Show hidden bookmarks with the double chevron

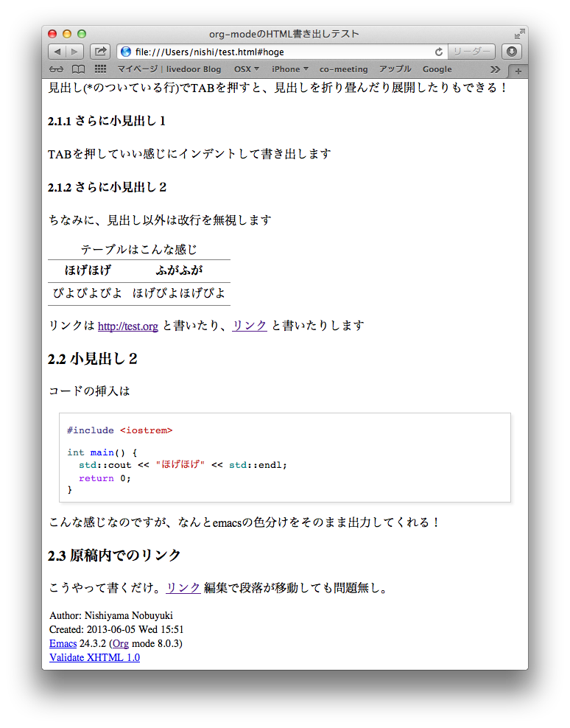point(496,69)
